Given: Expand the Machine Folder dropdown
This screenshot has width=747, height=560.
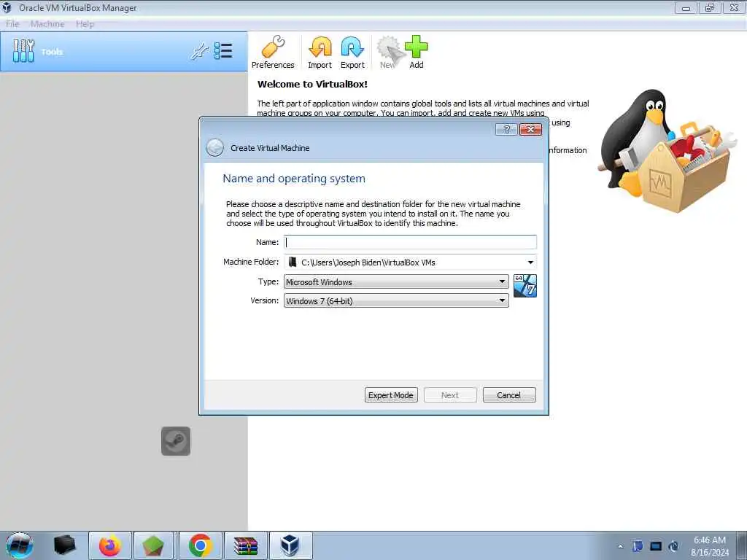Looking at the screenshot, I should (530, 262).
